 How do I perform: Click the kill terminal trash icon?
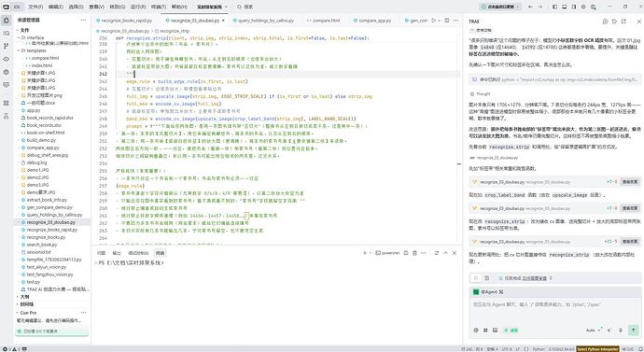click(x=414, y=253)
